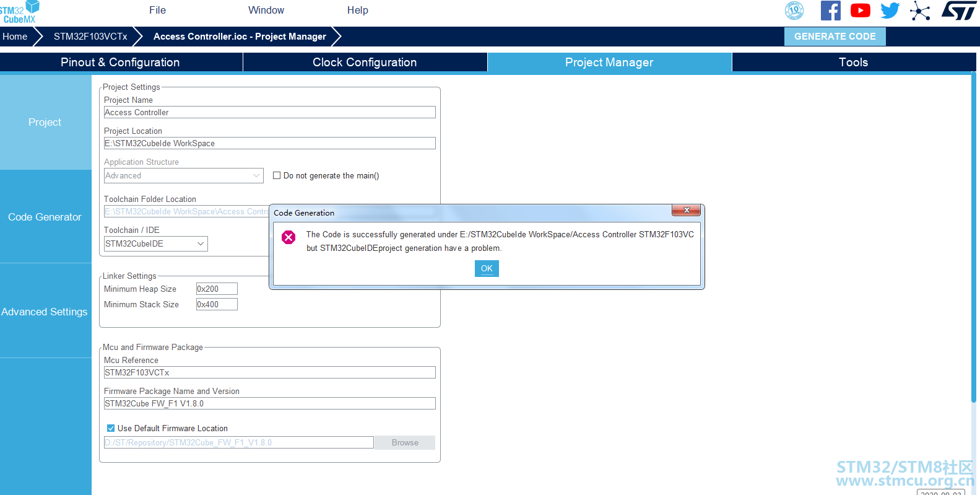The height and width of the screenshot is (495, 980).
Task: Open the Toolchain / IDE dropdown
Action: (155, 243)
